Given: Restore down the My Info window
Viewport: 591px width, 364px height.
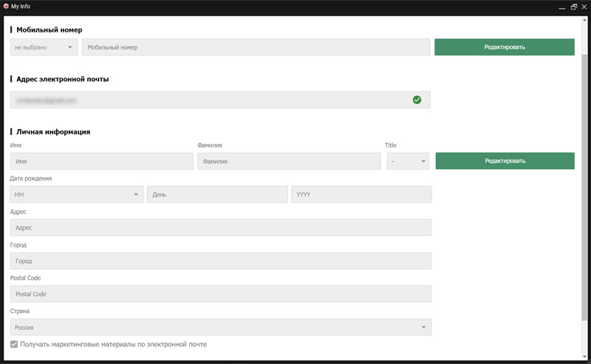Looking at the screenshot, I should (573, 7).
